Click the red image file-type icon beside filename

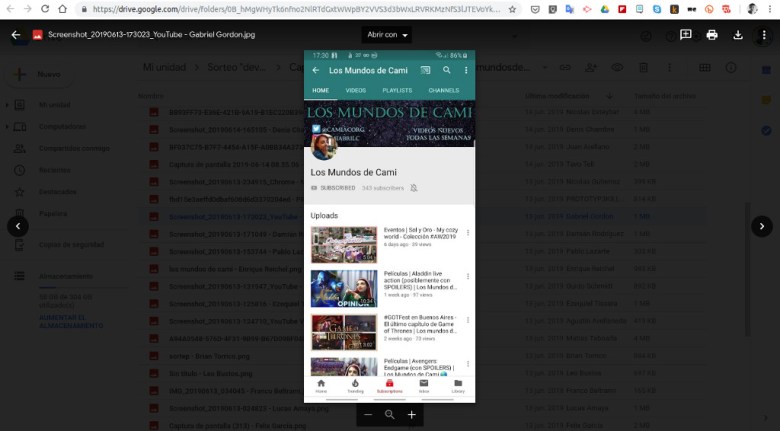tap(37, 35)
